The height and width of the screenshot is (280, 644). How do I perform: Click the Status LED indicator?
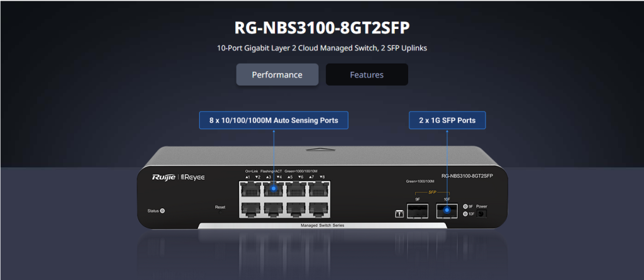[x=162, y=211]
